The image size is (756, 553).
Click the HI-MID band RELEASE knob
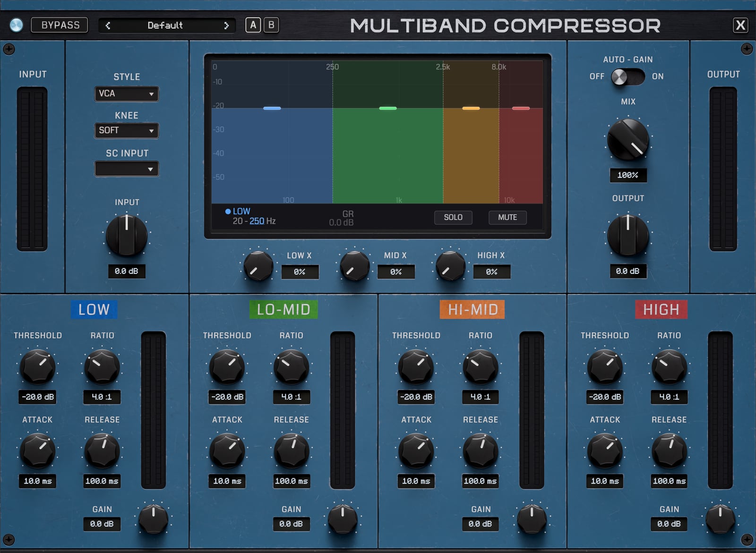coord(481,451)
